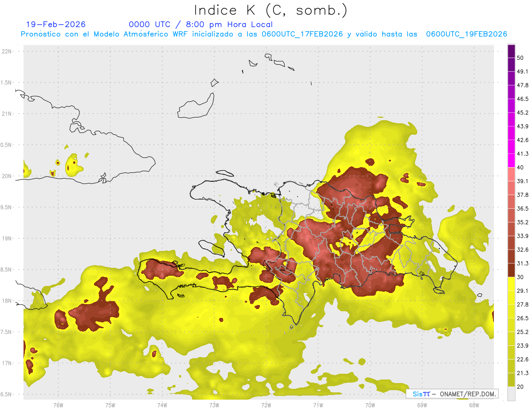Click the '6.5N' latitude label

(x=6, y=394)
